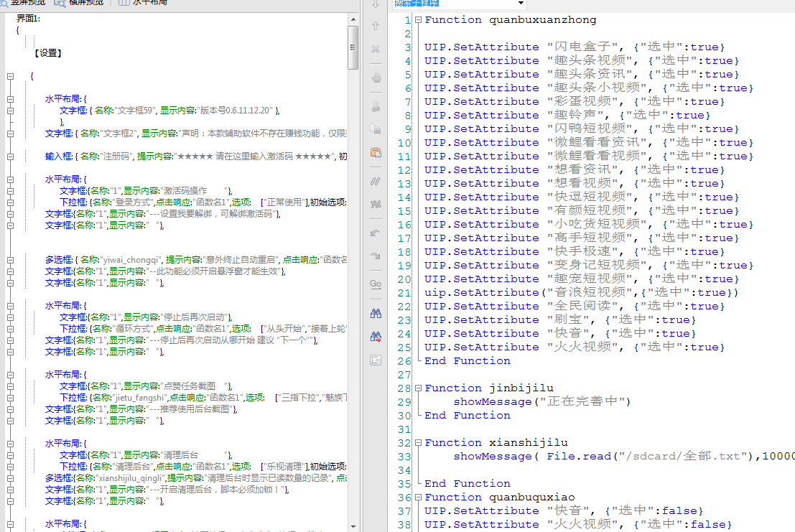Click the 水平布局 layout icon in top toolbar

pos(124,3)
